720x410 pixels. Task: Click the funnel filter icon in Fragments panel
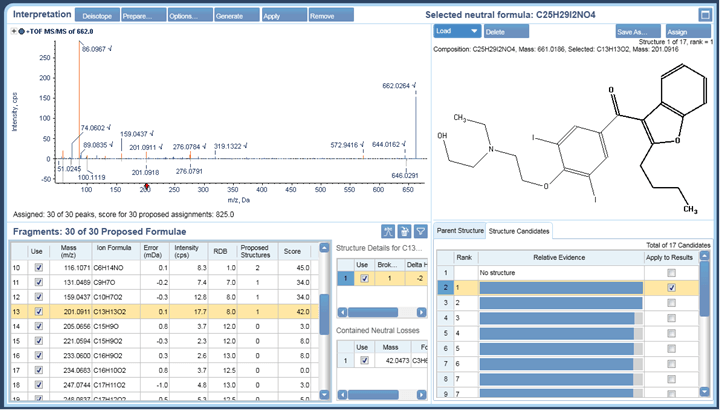[x=420, y=232]
